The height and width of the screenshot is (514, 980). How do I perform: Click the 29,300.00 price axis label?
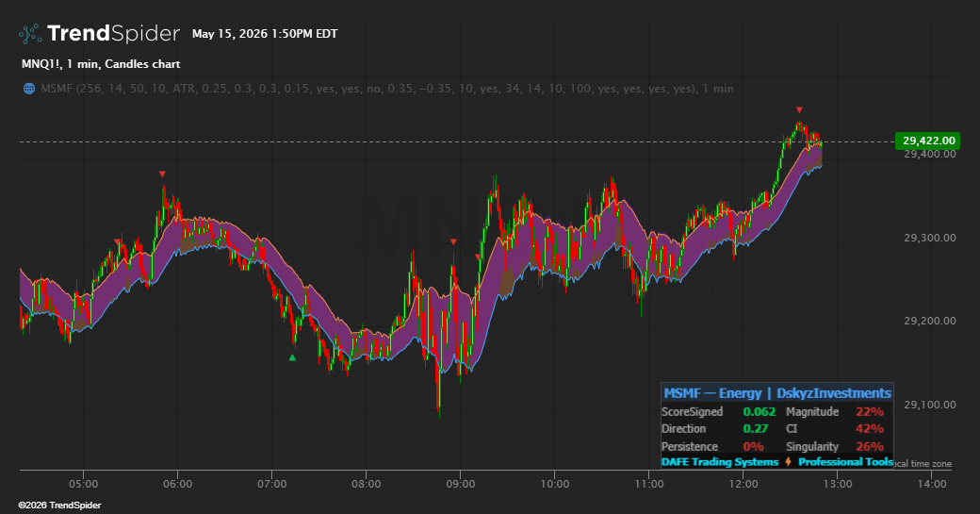[929, 238]
